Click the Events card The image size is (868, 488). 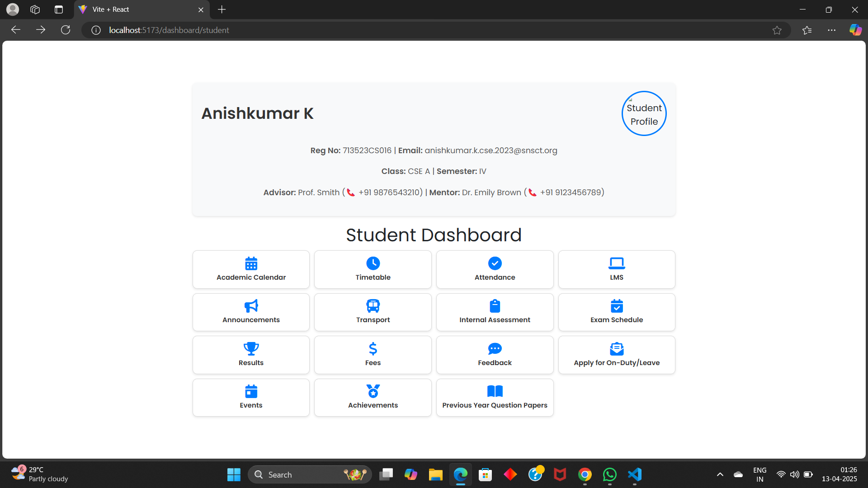point(251,398)
